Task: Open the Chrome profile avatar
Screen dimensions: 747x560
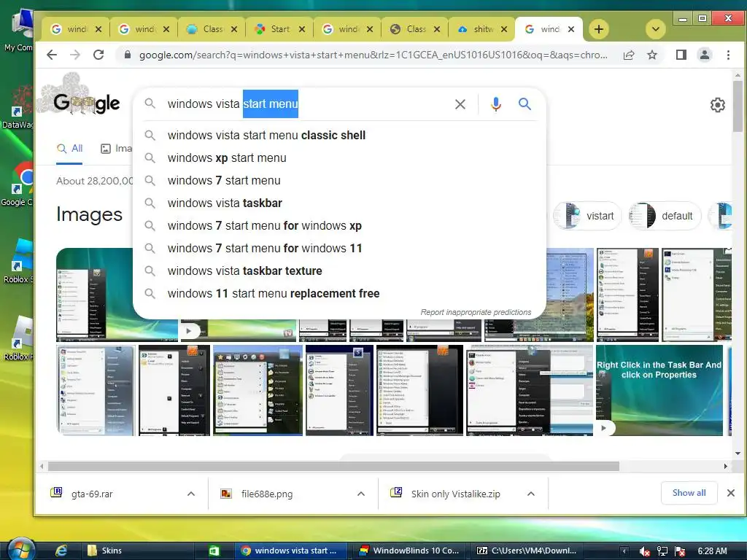Action: [x=705, y=55]
